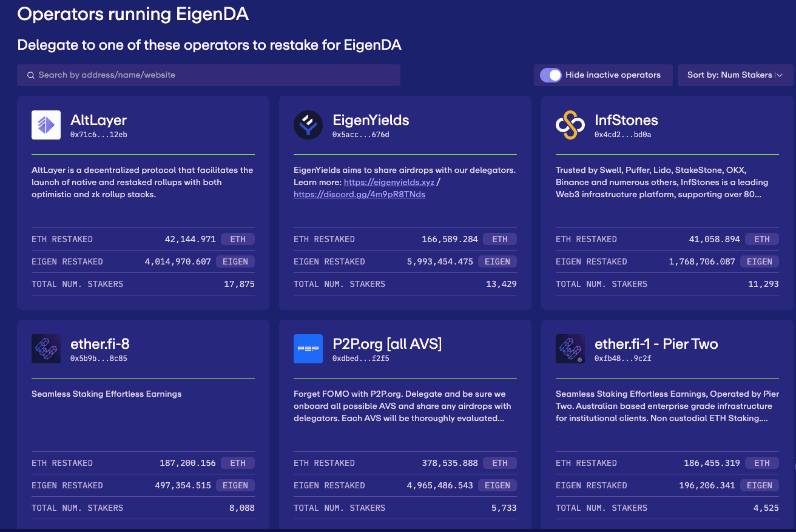Focus the operator search input field
The height and width of the screenshot is (532, 796).
[x=212, y=75]
